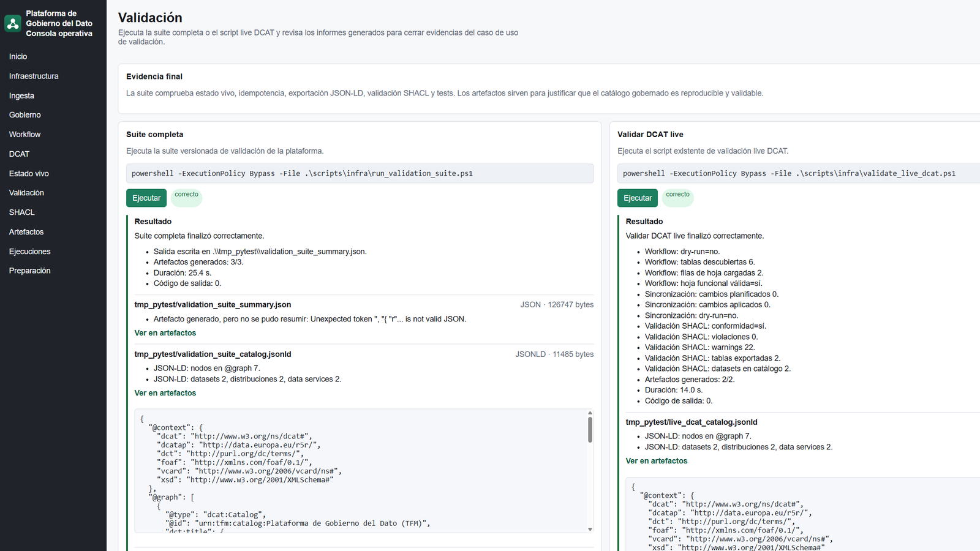
Task: Click 'JSONLD · 11485 bytes' size label
Action: [554, 354]
